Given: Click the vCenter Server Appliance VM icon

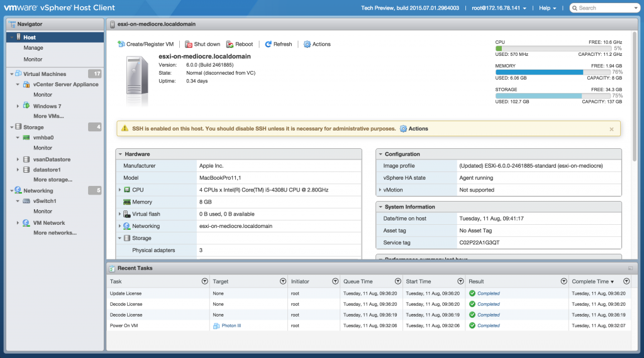Looking at the screenshot, I should coord(26,84).
